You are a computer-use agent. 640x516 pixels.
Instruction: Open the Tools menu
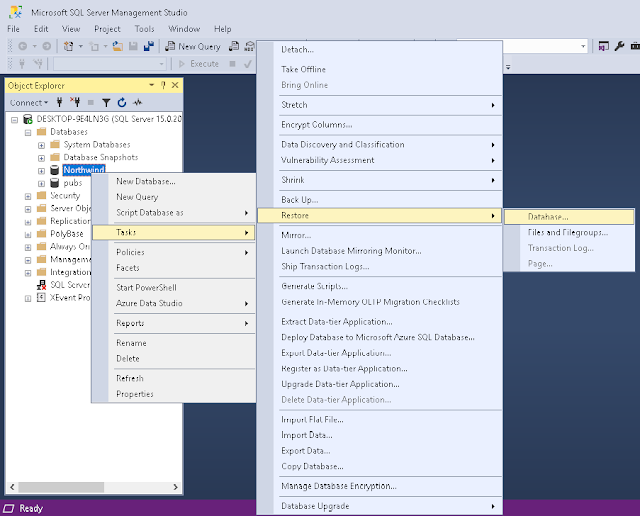click(144, 29)
